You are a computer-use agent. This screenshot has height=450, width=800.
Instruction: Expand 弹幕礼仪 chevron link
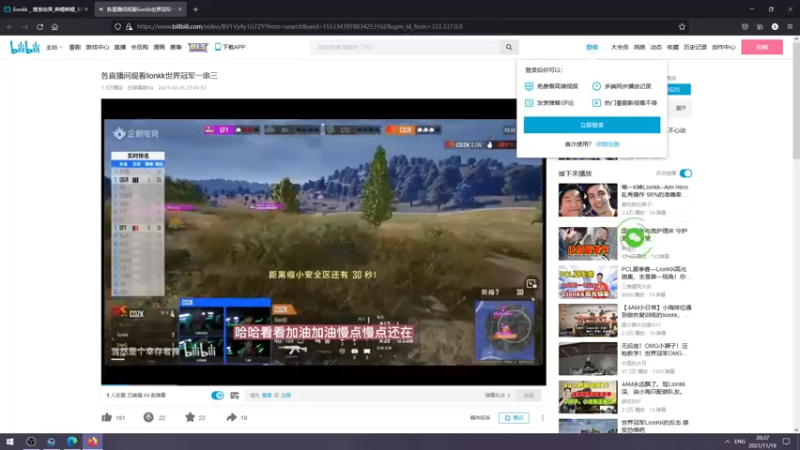point(497,395)
